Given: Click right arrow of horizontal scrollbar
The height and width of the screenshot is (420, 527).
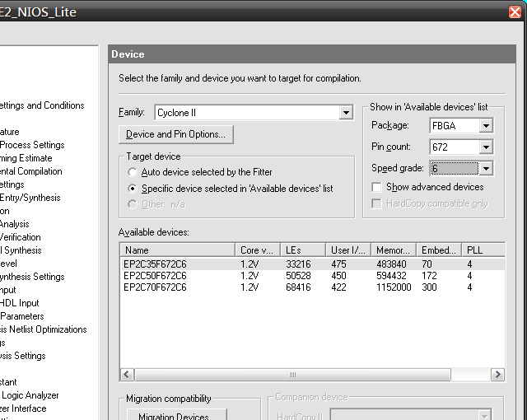Looking at the screenshot, I should click(x=497, y=375).
